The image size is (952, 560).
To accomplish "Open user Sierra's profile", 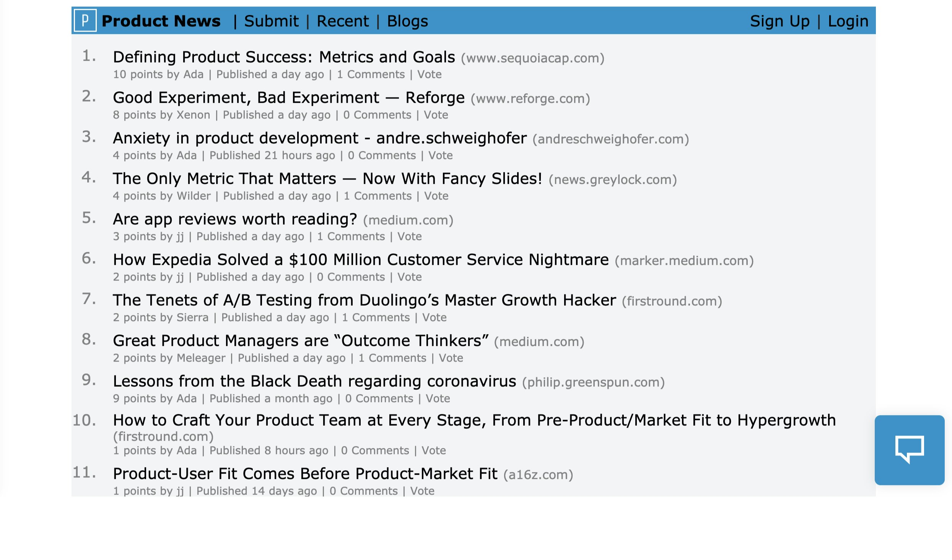I will click(x=192, y=317).
